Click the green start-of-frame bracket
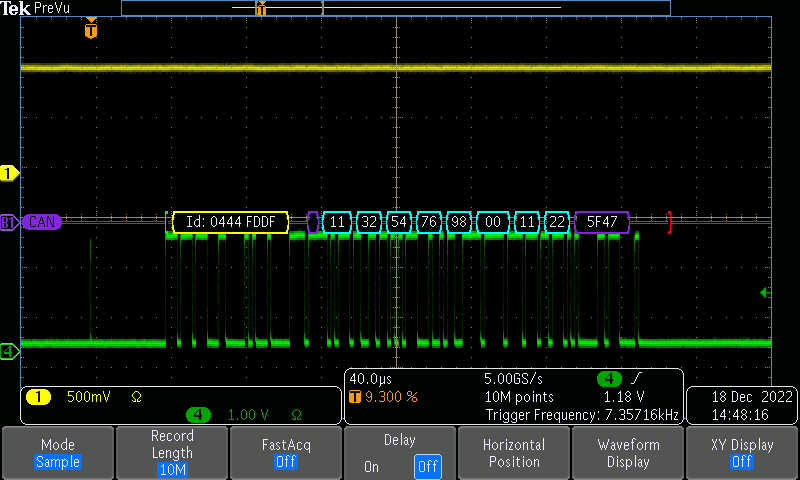Image resolution: width=800 pixels, height=480 pixels. (x=167, y=222)
